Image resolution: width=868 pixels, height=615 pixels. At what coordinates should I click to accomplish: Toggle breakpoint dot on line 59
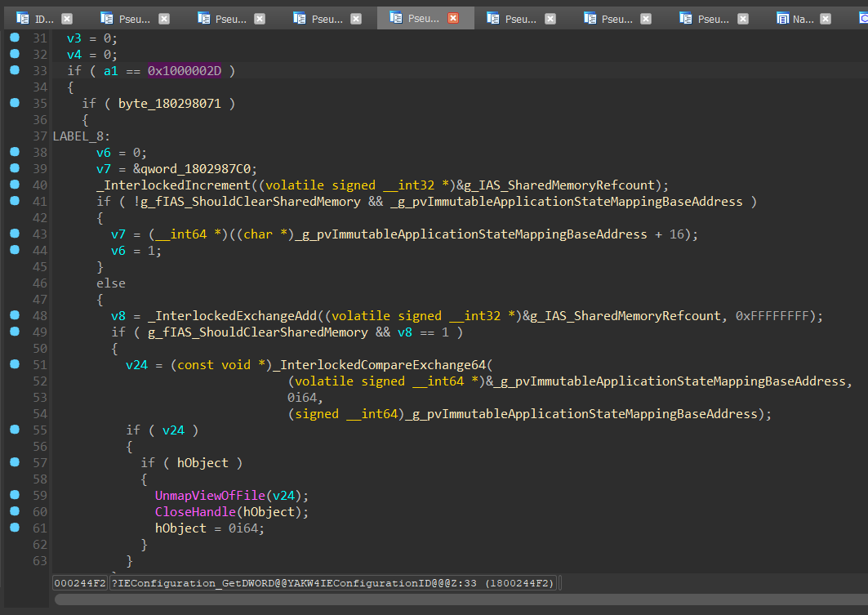14,495
